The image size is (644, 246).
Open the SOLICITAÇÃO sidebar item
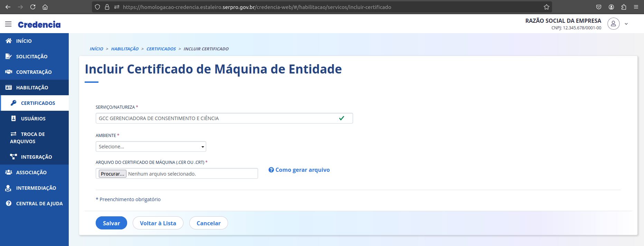tap(35, 56)
